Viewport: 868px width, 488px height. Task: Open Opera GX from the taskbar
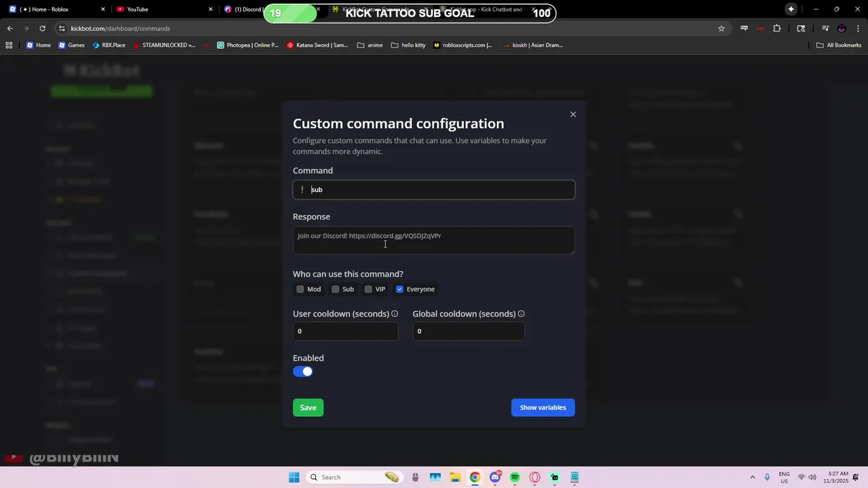[535, 477]
